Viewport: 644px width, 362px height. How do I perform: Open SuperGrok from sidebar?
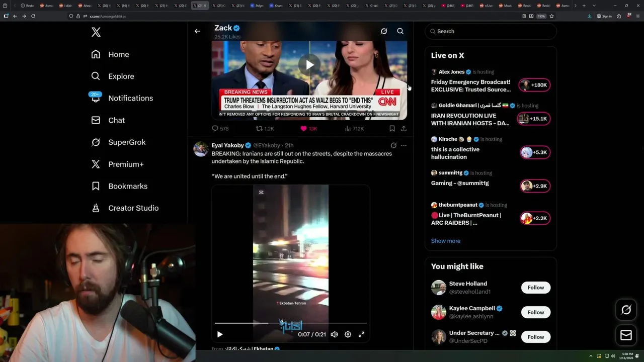click(x=119, y=142)
